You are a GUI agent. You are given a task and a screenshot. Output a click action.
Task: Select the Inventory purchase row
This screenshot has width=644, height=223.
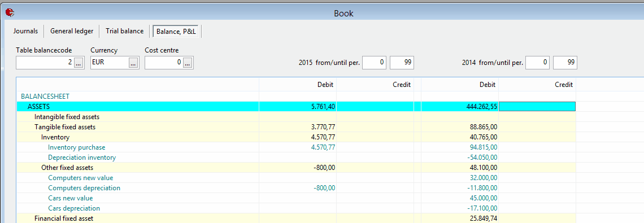click(x=295, y=147)
